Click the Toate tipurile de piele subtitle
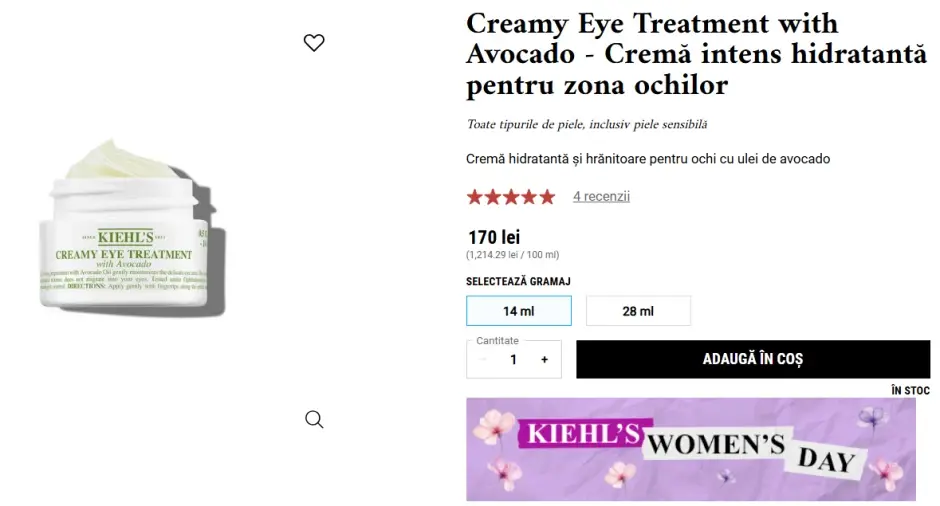 pyautogui.click(x=586, y=125)
